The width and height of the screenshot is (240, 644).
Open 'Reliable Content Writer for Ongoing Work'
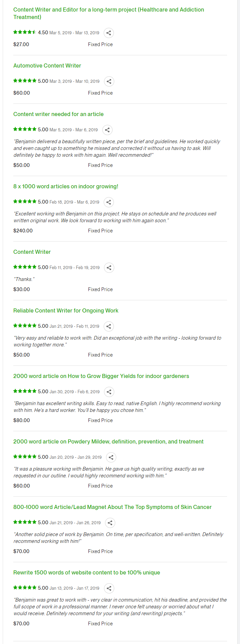(x=66, y=310)
